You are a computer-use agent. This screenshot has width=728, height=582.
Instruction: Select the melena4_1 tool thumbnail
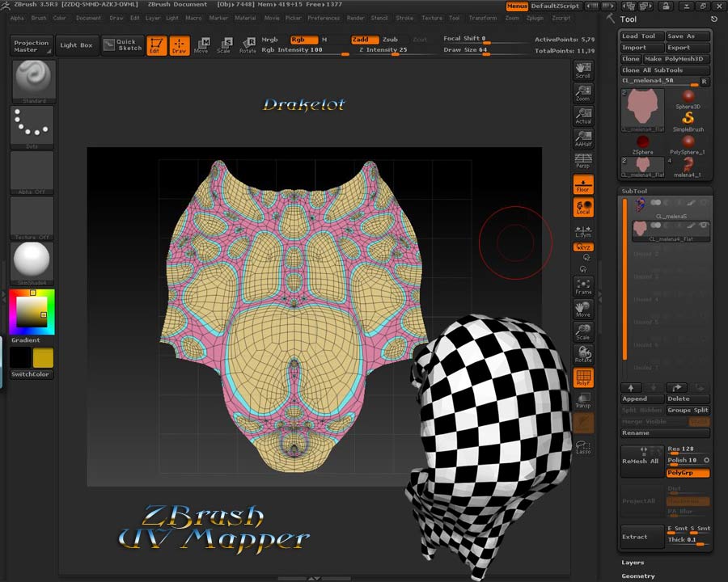pos(688,167)
